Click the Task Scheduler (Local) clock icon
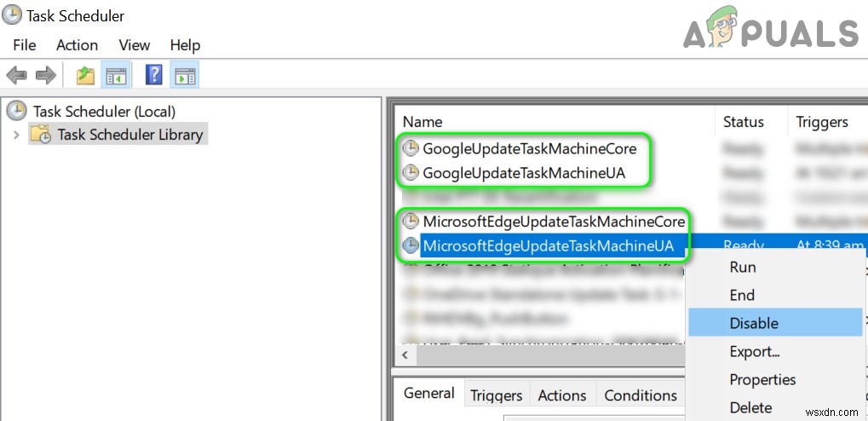This screenshot has width=868, height=421. click(x=16, y=112)
